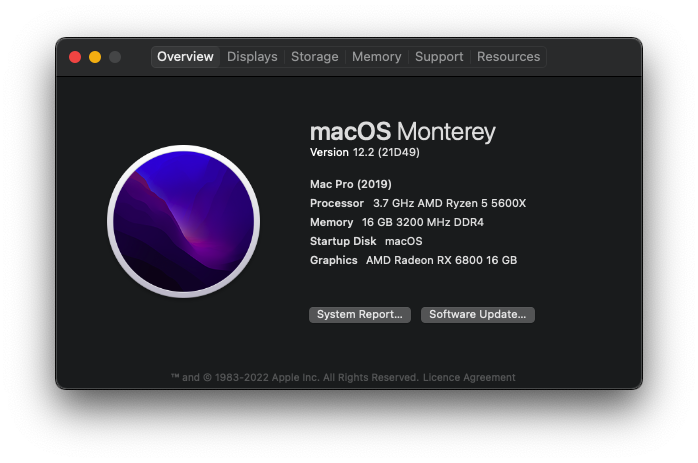
Task: Select the Memory tab
Action: tap(376, 57)
